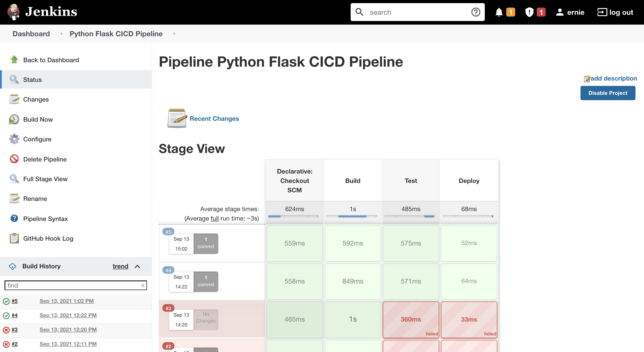Click the Jenkins logo icon

(x=13, y=12)
